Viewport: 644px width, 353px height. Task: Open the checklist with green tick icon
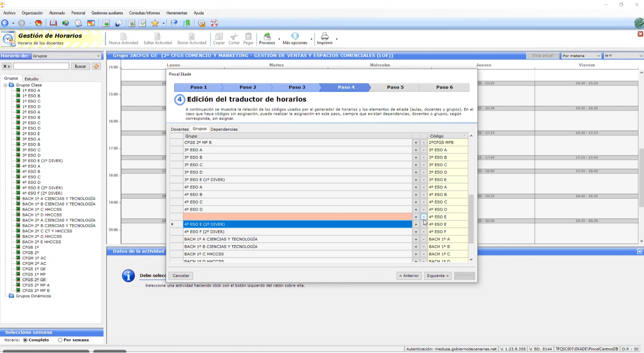(x=142, y=23)
